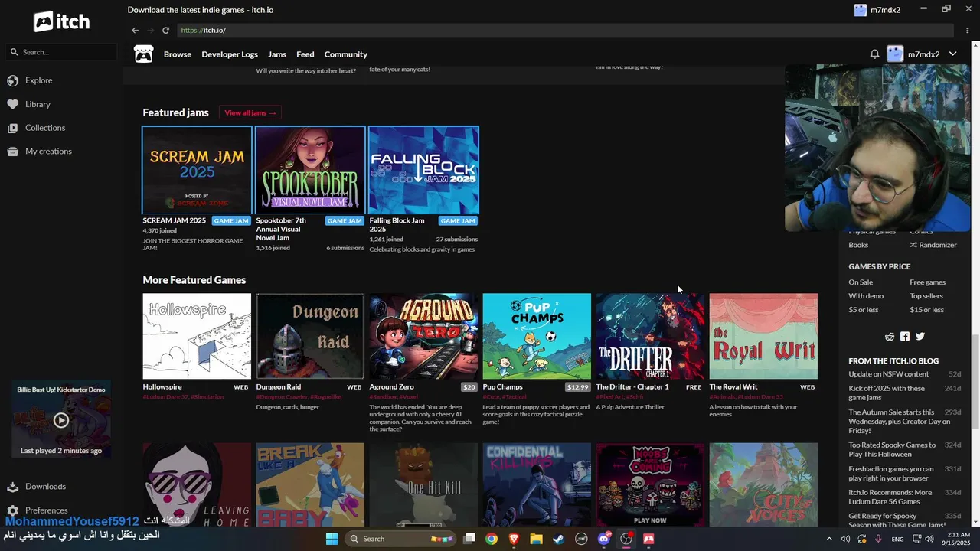
Task: Open the Falling Block Jam 2025 thumbnail
Action: 423,170
